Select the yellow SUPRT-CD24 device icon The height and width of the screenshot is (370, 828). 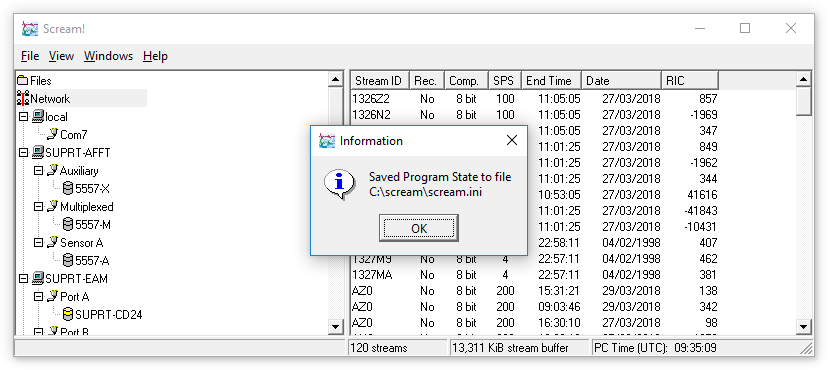68,315
